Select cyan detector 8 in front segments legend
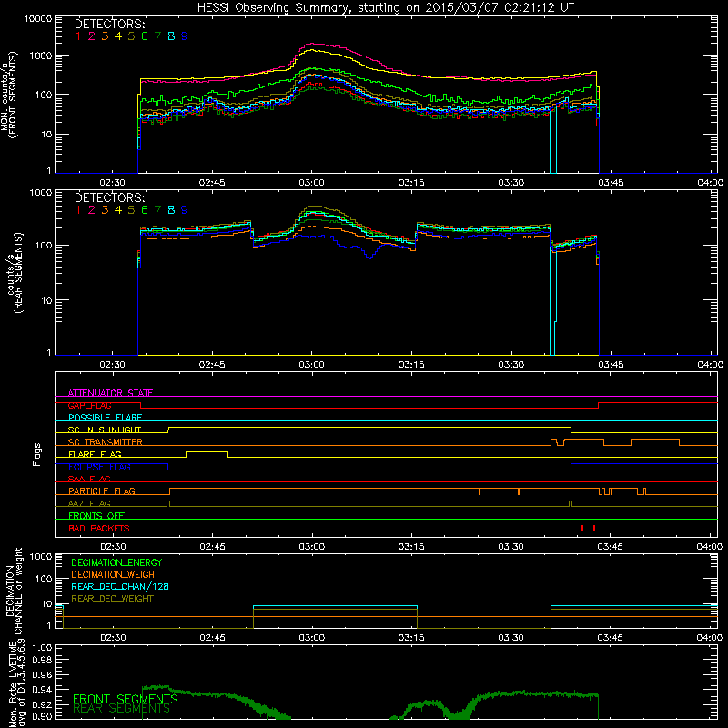728x728 pixels. [171, 36]
